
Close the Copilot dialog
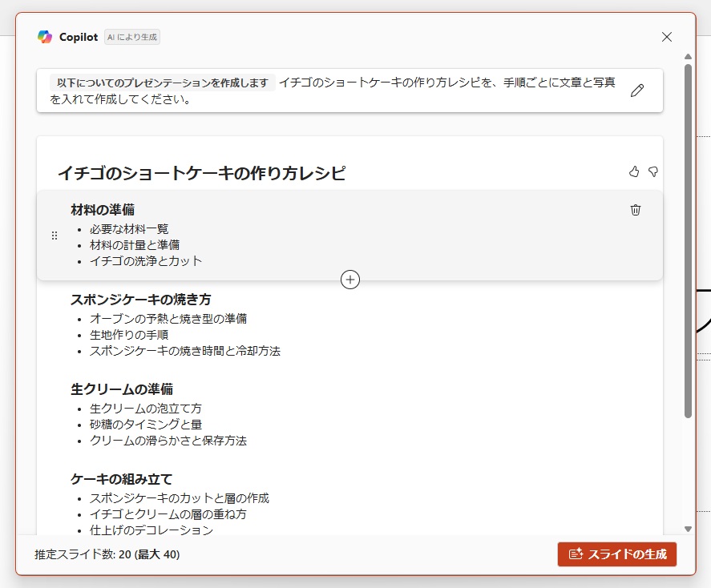(667, 37)
